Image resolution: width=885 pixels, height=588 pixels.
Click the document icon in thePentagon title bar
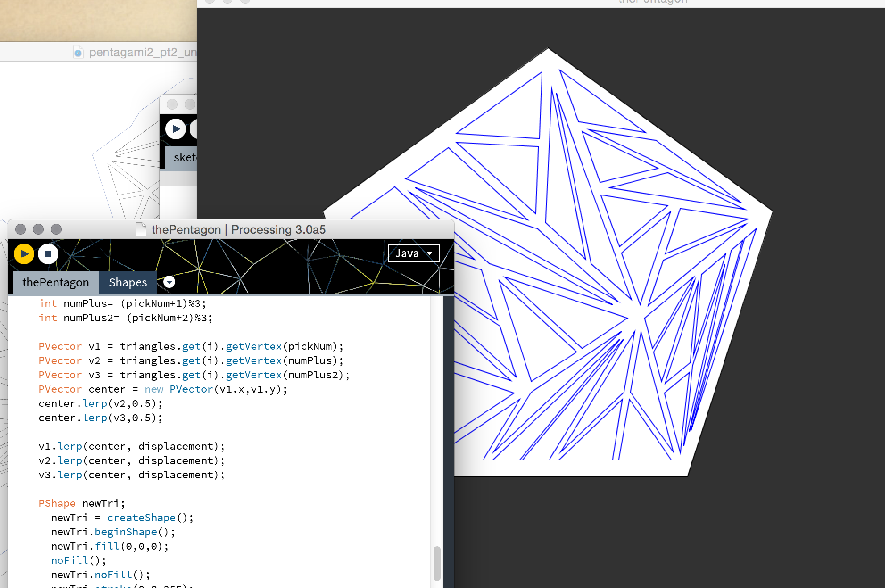pyautogui.click(x=141, y=229)
